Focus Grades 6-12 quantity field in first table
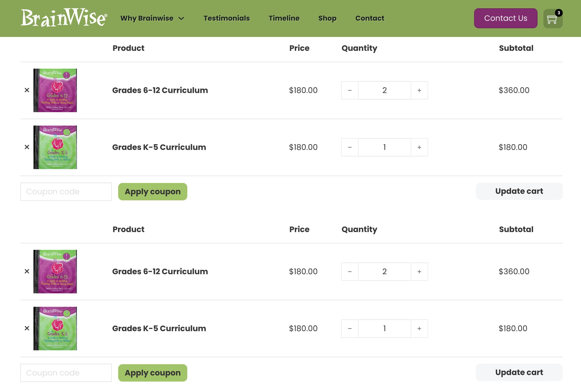Image resolution: width=581 pixels, height=392 pixels. point(385,90)
